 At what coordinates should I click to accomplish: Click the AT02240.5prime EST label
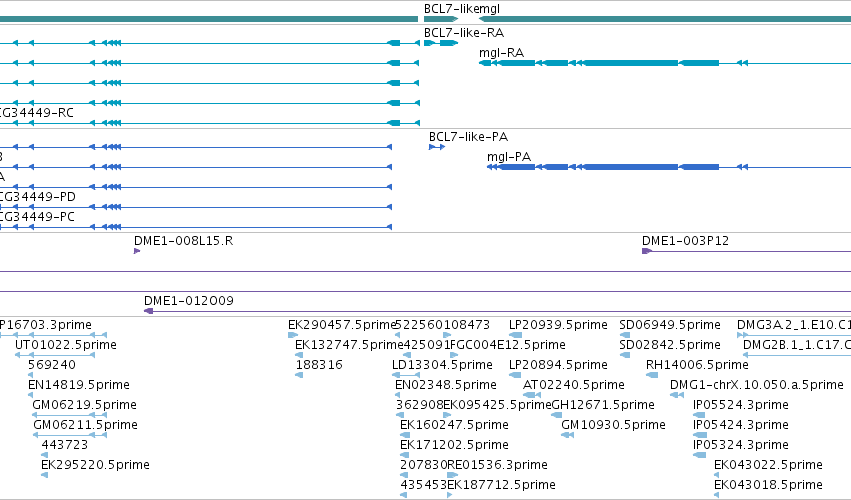pyautogui.click(x=574, y=385)
